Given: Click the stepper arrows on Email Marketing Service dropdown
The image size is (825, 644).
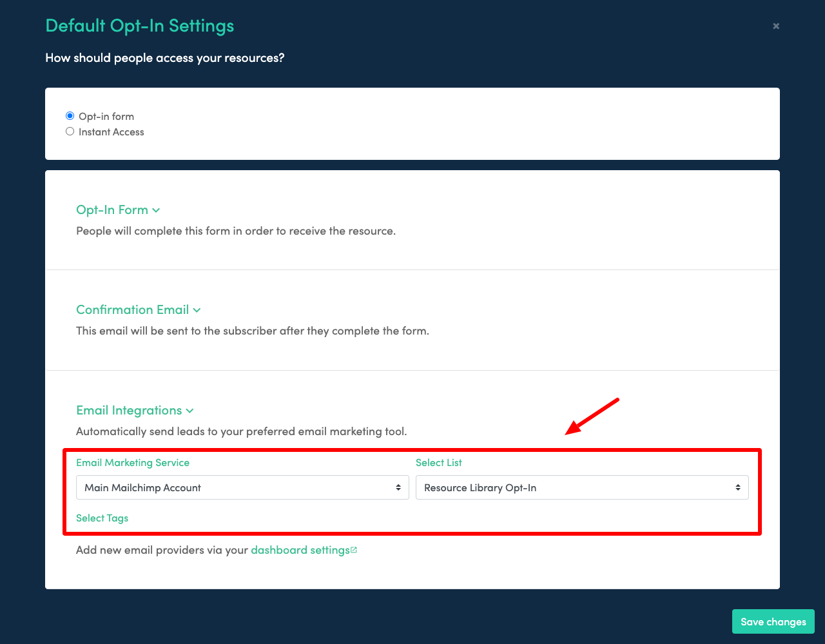Looking at the screenshot, I should (x=398, y=487).
